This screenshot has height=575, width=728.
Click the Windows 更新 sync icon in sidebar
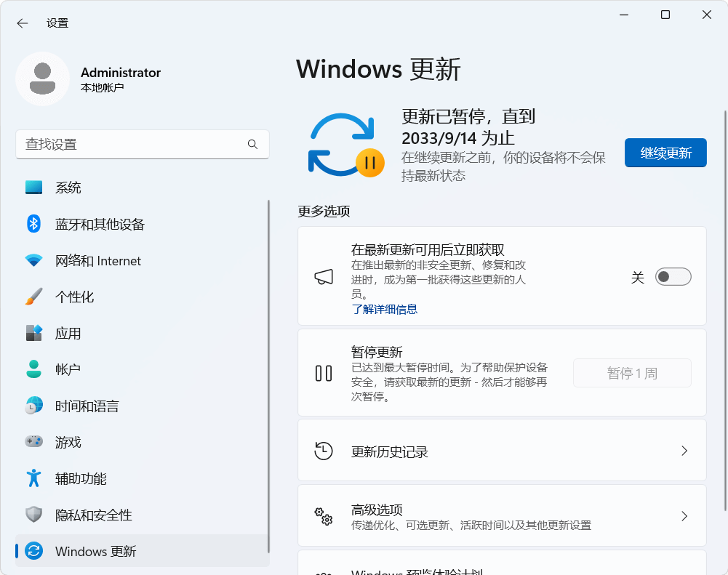click(x=34, y=551)
